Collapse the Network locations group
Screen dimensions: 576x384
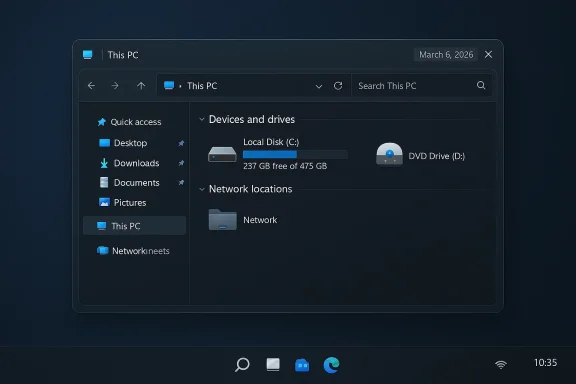coord(201,189)
